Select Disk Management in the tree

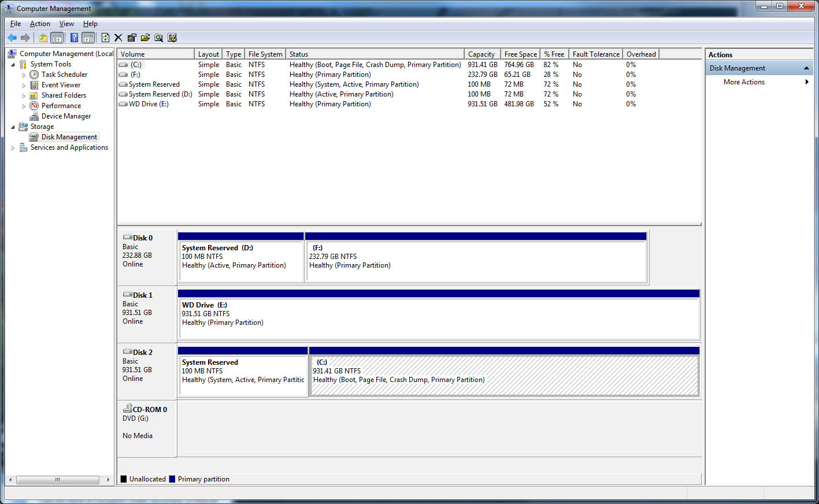[69, 137]
